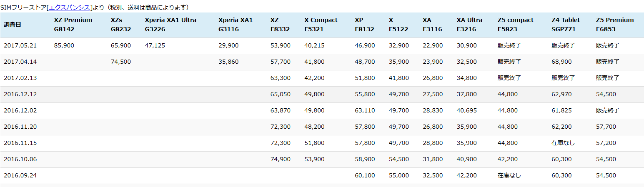Select the Z4 Tablet SGP771 header
The image size is (644, 187).
(x=565, y=25)
